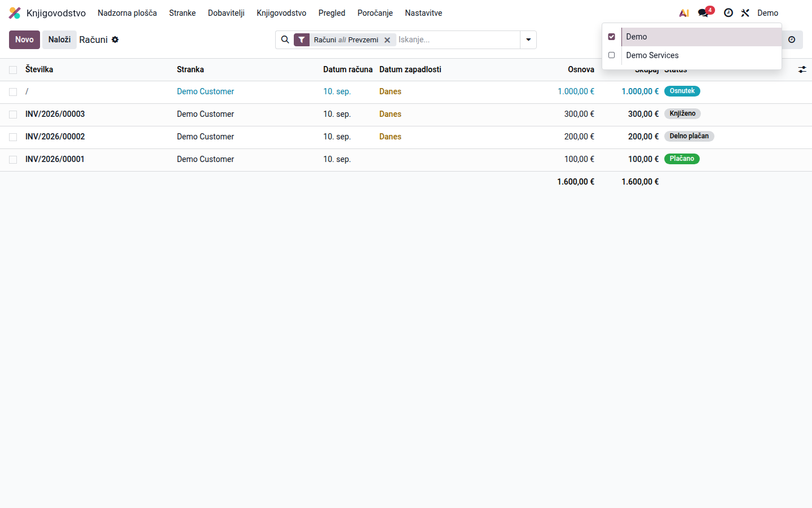The image size is (812, 508).
Task: Select the INV/2026/00003 row checkbox
Action: click(13, 115)
